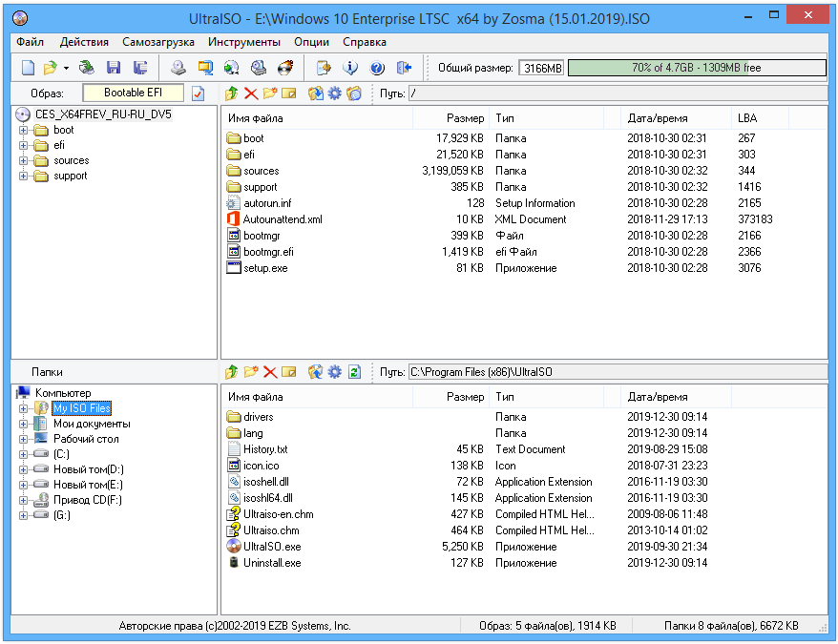Open the Действия menu
838x644 pixels.
coord(84,42)
